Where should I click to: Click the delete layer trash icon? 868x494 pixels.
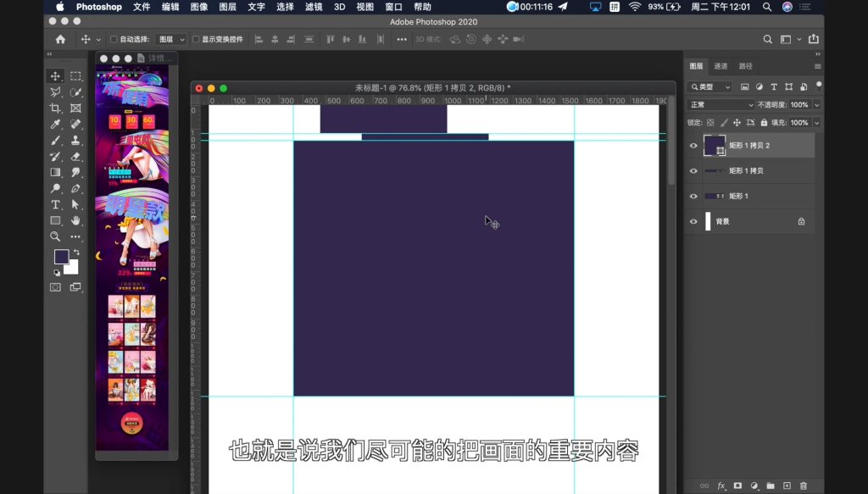coord(804,486)
